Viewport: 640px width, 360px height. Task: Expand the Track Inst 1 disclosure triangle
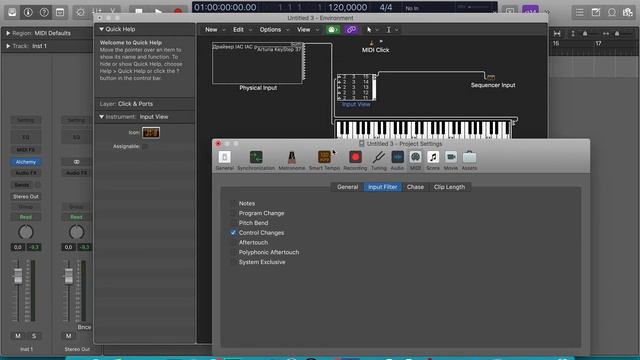pos(8,46)
